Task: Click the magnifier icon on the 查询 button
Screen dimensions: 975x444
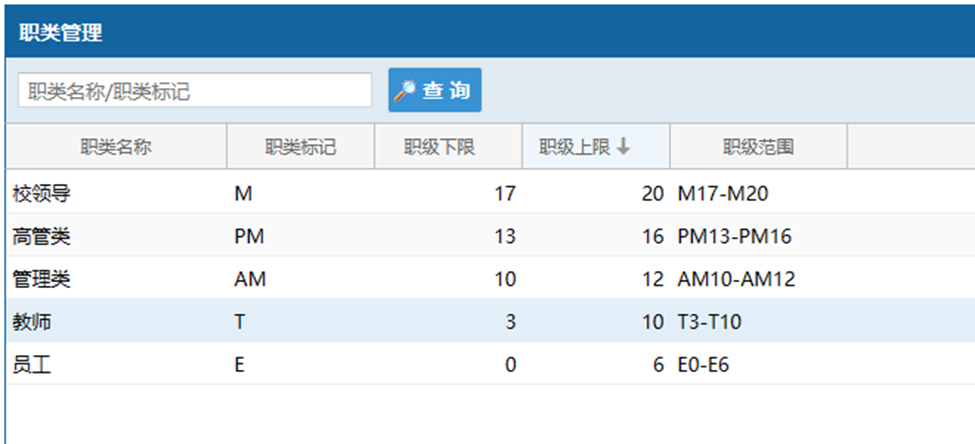Action: click(x=405, y=90)
